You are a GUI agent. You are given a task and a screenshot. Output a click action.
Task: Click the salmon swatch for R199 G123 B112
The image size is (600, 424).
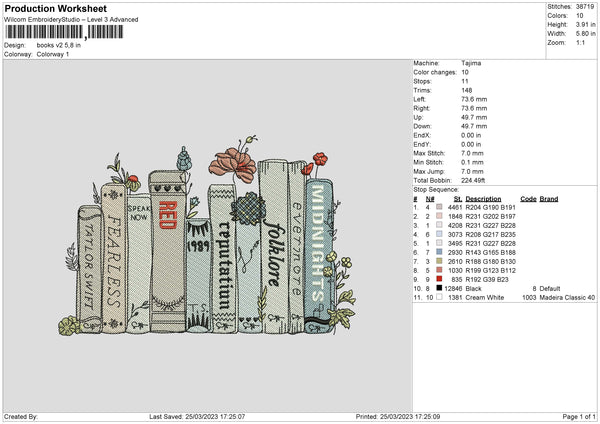coord(439,270)
